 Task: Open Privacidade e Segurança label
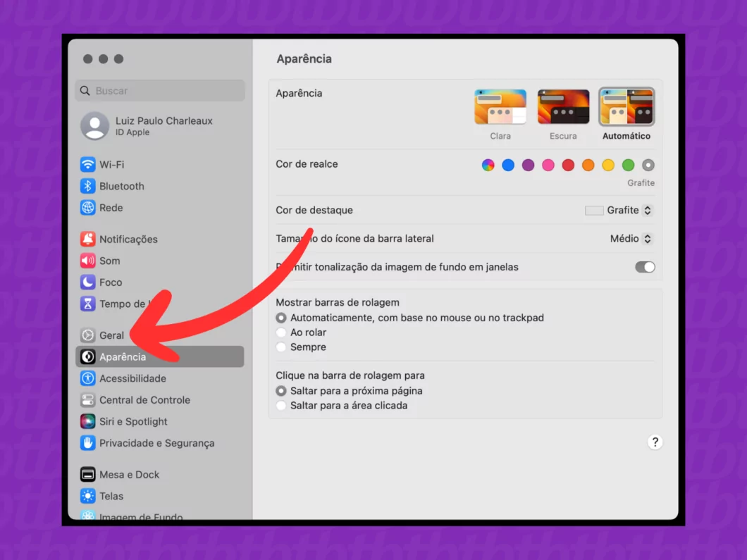coord(157,443)
